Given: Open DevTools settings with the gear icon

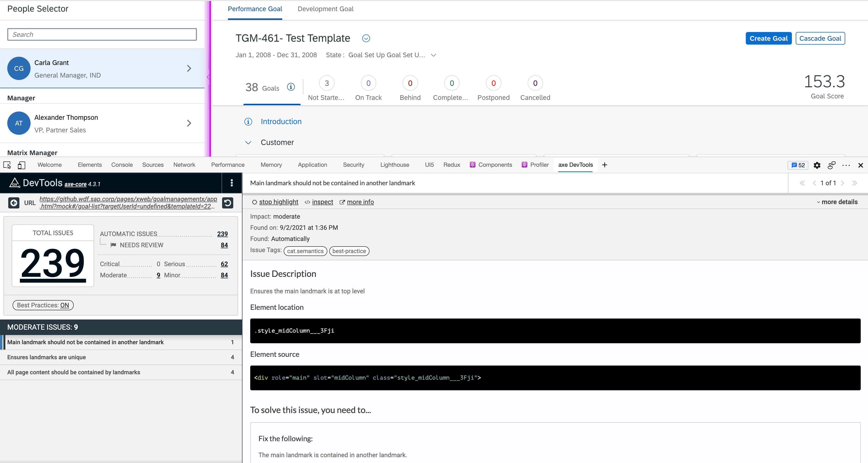Looking at the screenshot, I should 817,165.
